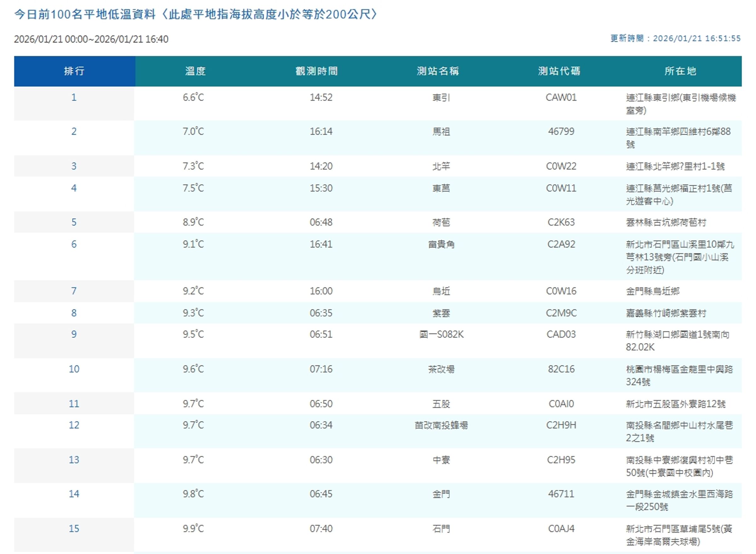
Task: Click the 測站代碼 column header
Action: [559, 71]
